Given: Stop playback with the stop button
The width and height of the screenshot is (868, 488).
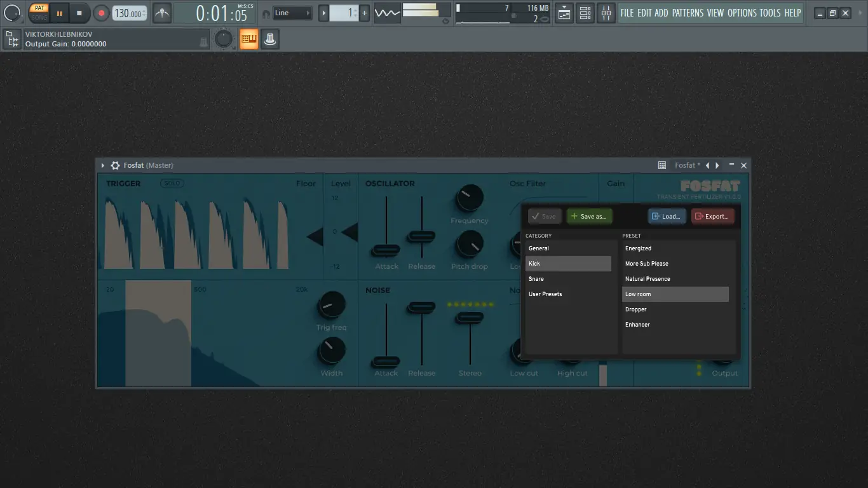Looking at the screenshot, I should pyautogui.click(x=79, y=13).
